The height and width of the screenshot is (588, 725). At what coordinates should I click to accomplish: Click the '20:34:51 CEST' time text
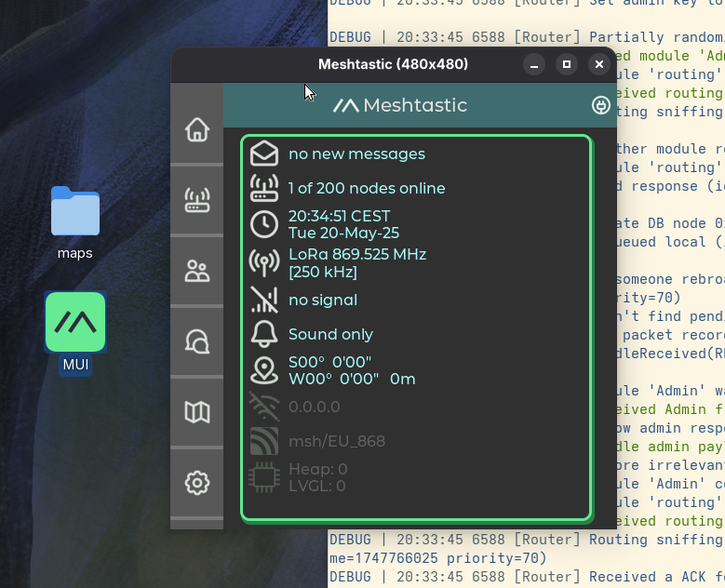click(339, 216)
